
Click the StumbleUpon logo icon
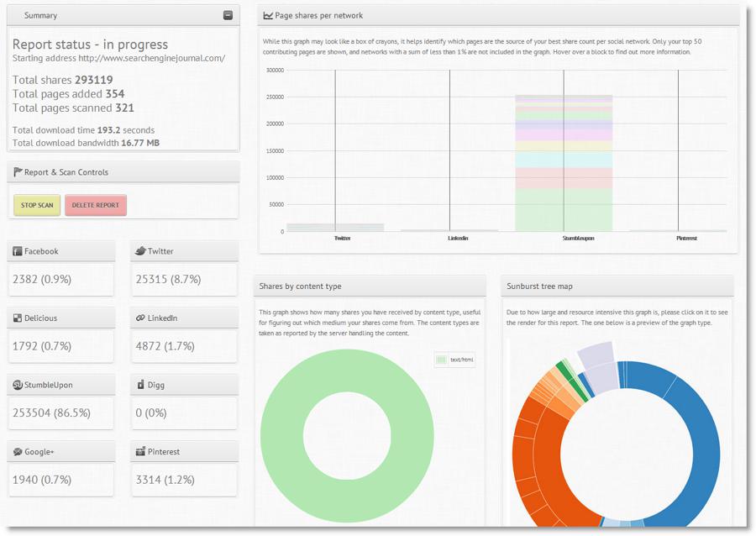18,385
